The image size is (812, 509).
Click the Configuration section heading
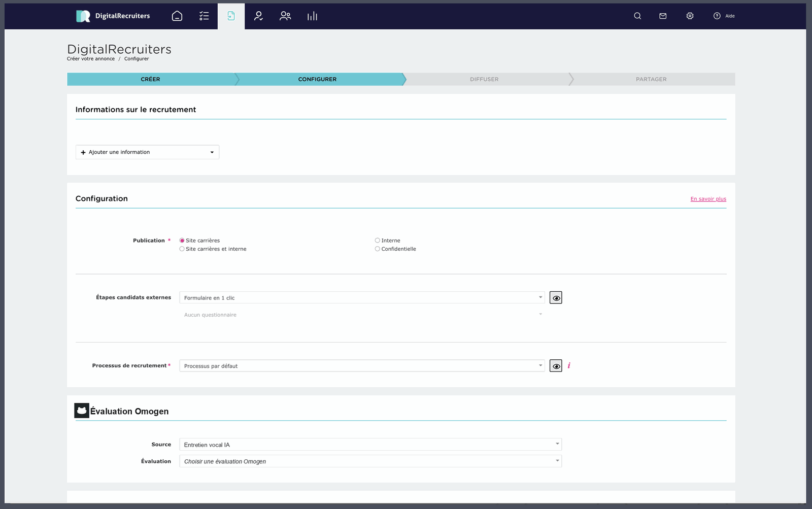point(101,198)
